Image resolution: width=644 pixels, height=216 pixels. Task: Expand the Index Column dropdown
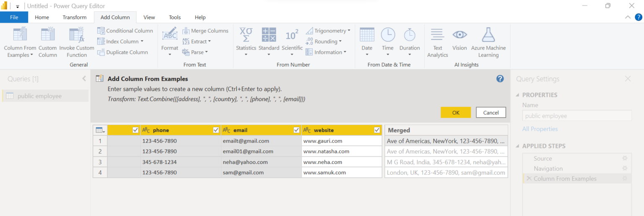[x=142, y=41]
